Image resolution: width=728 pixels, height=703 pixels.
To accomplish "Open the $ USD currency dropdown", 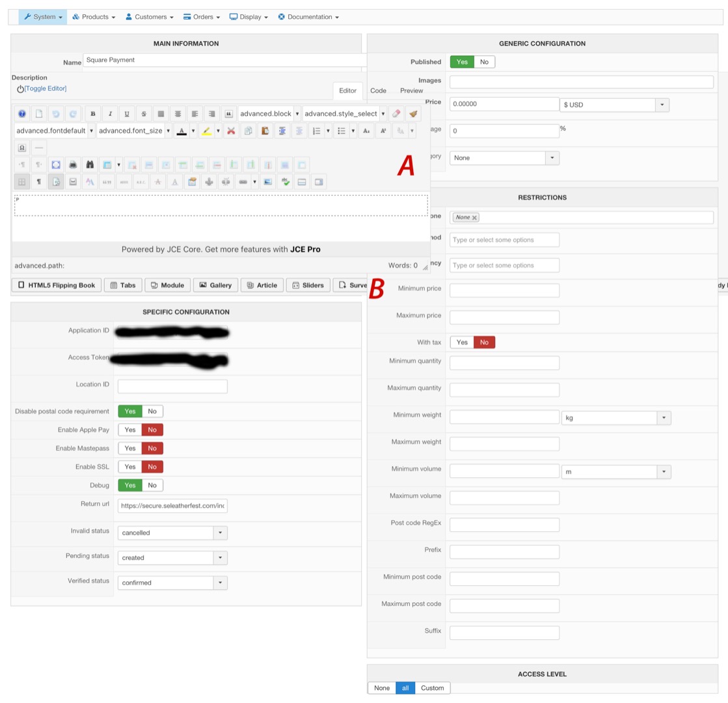I will (615, 105).
